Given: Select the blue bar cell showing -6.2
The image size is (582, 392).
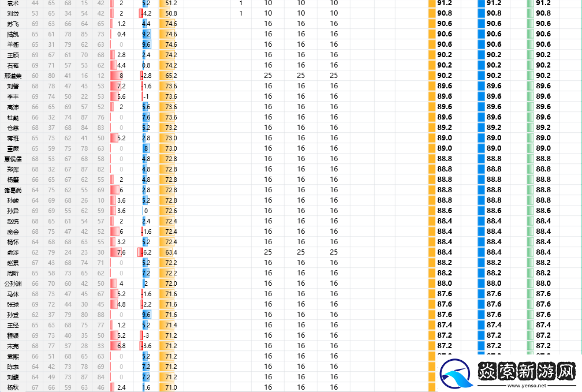Looking at the screenshot, I should tap(145, 252).
